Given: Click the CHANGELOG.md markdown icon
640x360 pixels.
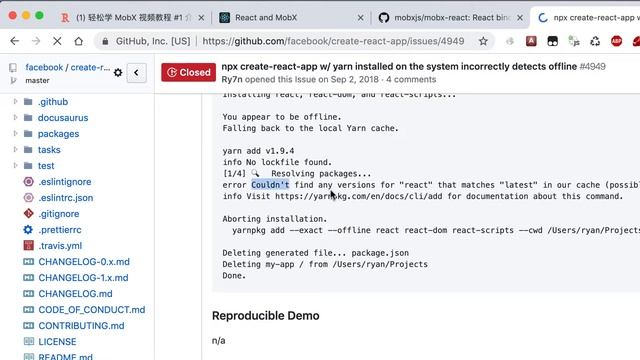Looking at the screenshot, I should tap(28, 293).
